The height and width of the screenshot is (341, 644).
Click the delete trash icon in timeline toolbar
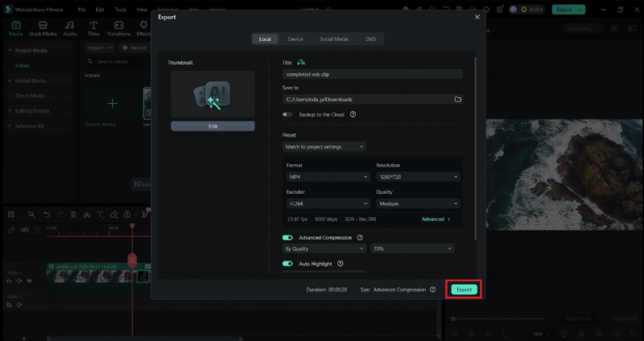[73, 215]
